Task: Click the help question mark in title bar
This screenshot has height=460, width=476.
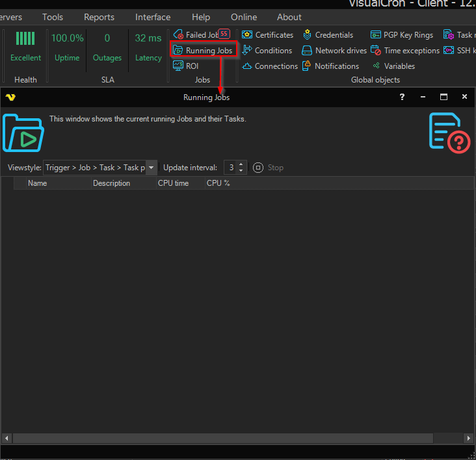Action: 402,97
